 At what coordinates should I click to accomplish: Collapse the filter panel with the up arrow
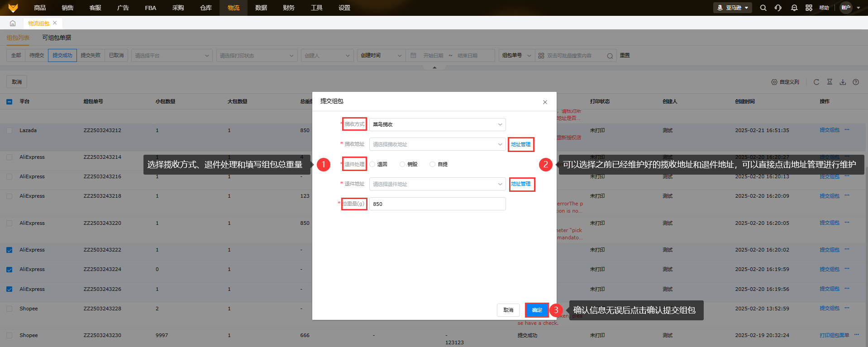coord(434,67)
